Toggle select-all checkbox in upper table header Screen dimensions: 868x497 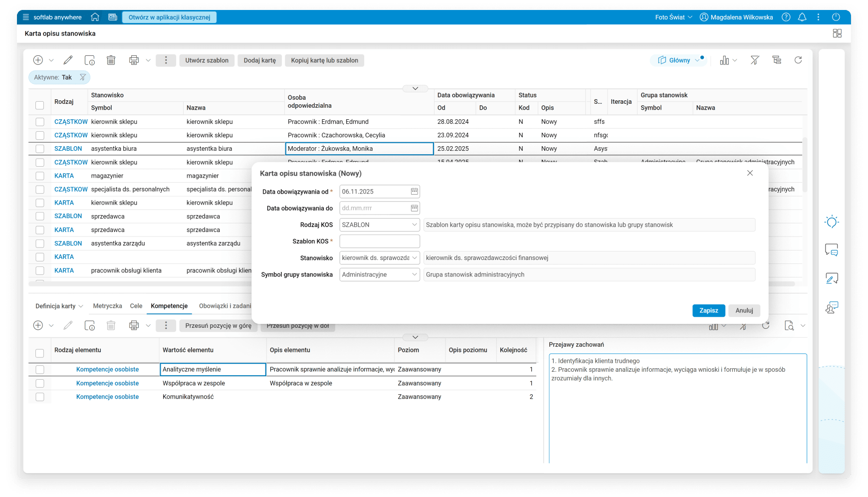click(40, 105)
